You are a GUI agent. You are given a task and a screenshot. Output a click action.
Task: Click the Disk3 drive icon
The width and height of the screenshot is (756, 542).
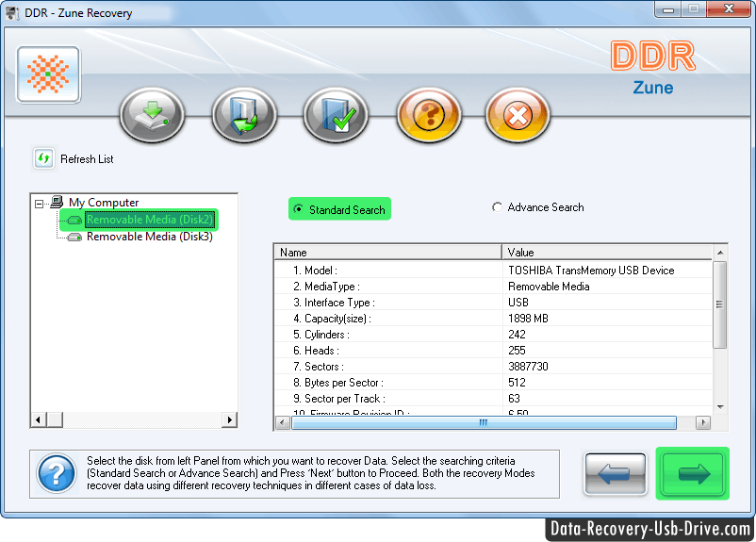(74, 238)
